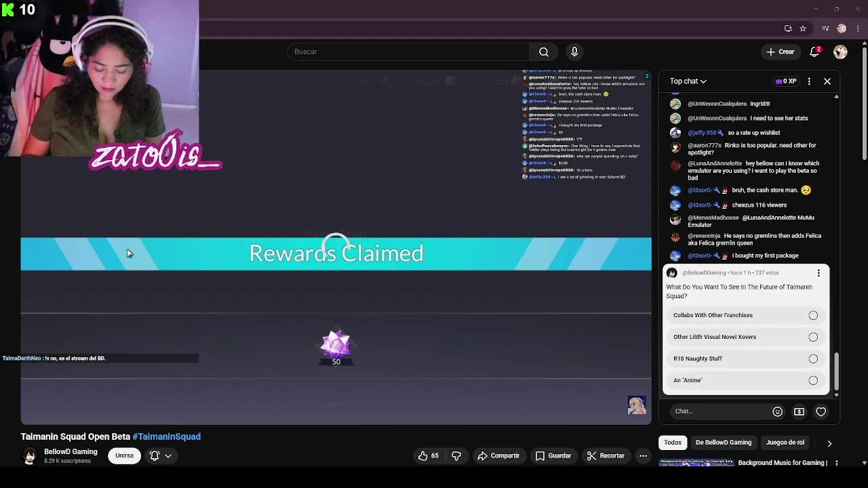868x488 pixels.
Task: Open the #TaimaninSquad hashtag link
Action: pos(166,436)
